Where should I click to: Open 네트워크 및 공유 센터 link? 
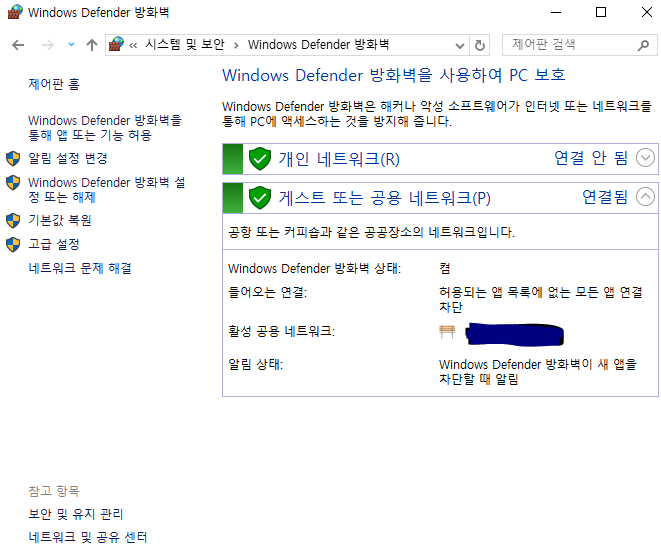tap(88, 537)
